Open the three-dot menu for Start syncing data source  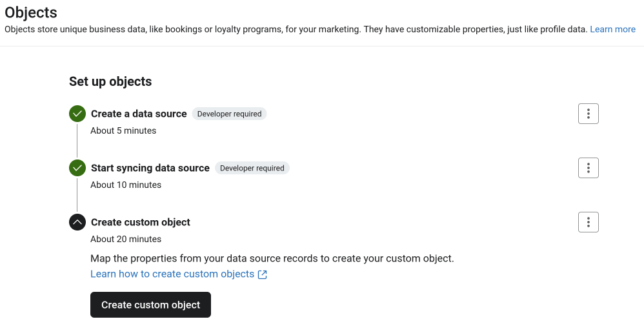click(x=588, y=168)
